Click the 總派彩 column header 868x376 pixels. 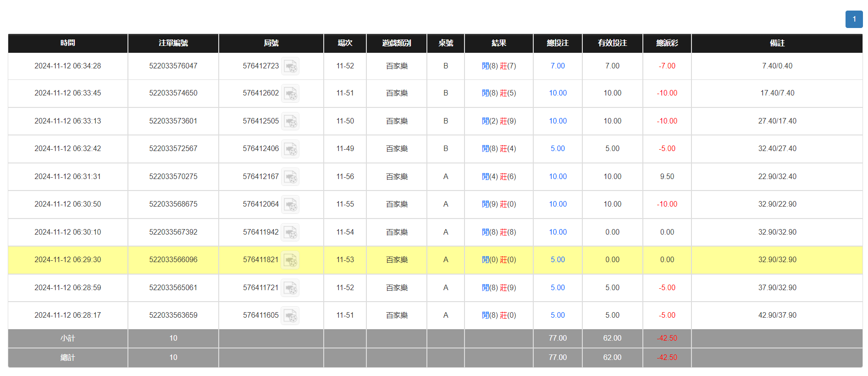coord(667,43)
